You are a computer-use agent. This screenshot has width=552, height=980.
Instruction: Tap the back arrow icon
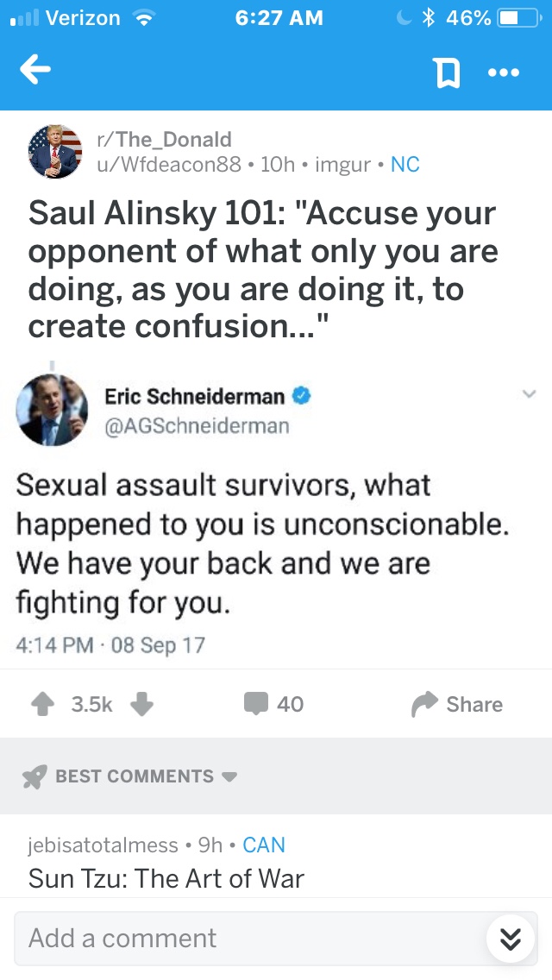(x=35, y=72)
